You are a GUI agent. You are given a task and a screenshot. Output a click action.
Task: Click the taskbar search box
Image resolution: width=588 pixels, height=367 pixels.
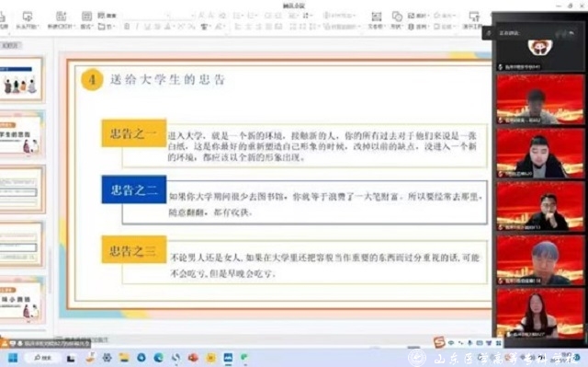pyautogui.click(x=42, y=358)
